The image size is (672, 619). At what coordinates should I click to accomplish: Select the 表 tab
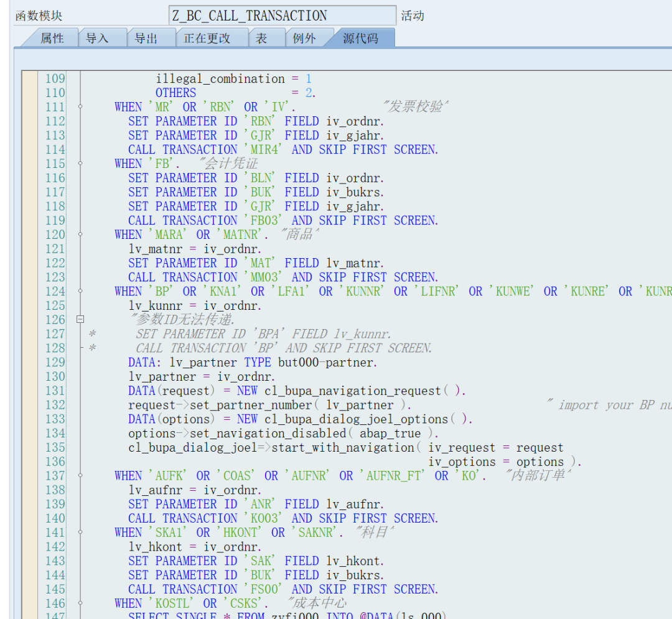coord(261,38)
